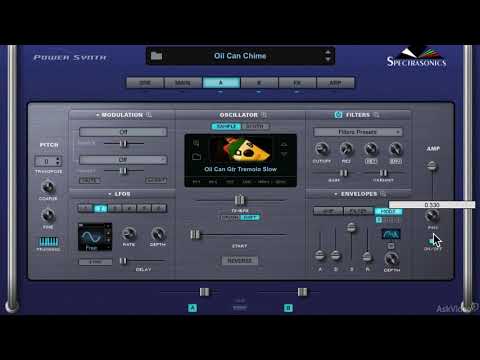Screen dimensions: 480x360
Task: Select LFO 5 button
Action: (x=144, y=208)
